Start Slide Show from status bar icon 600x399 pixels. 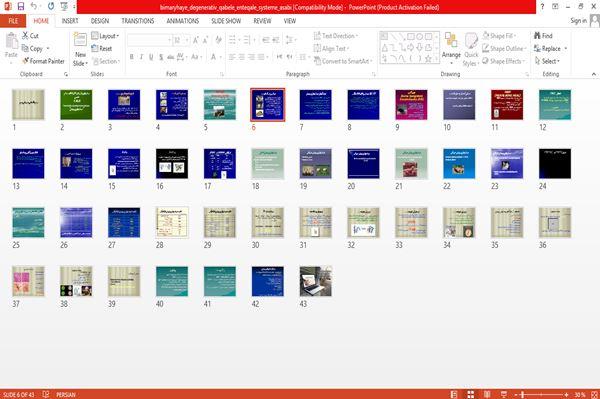pyautogui.click(x=504, y=394)
